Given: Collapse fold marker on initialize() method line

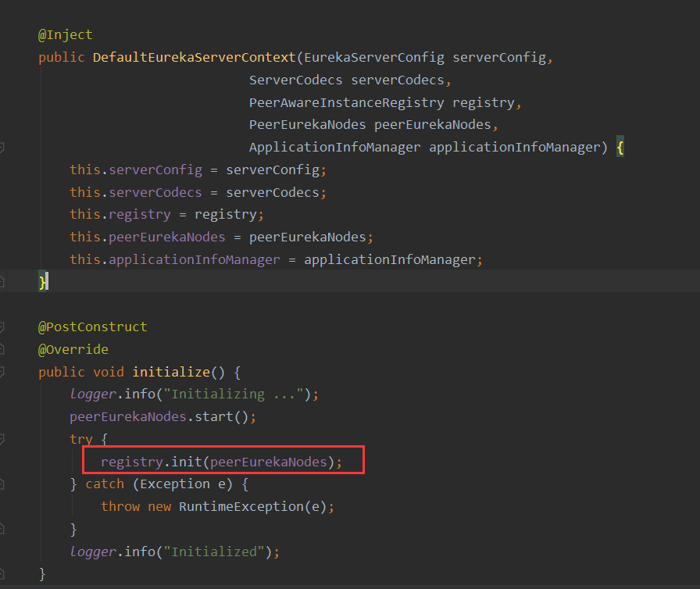Looking at the screenshot, I should pos(2,372).
